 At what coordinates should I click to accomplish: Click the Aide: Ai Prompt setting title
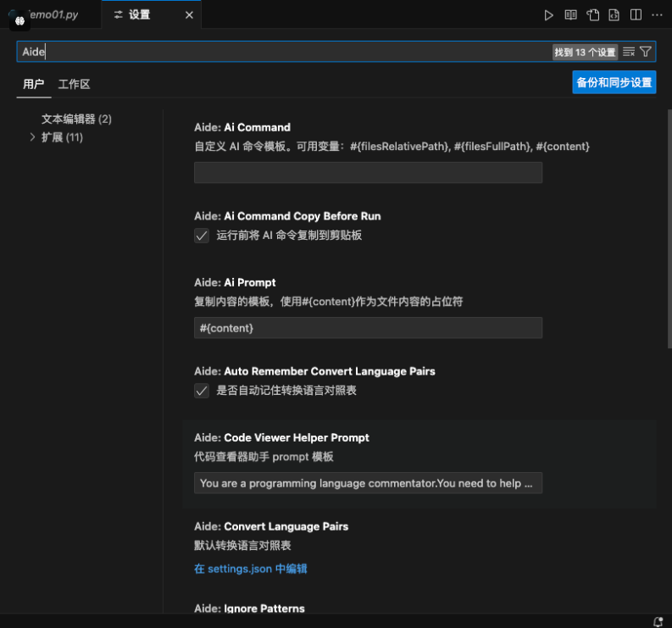pyautogui.click(x=235, y=282)
